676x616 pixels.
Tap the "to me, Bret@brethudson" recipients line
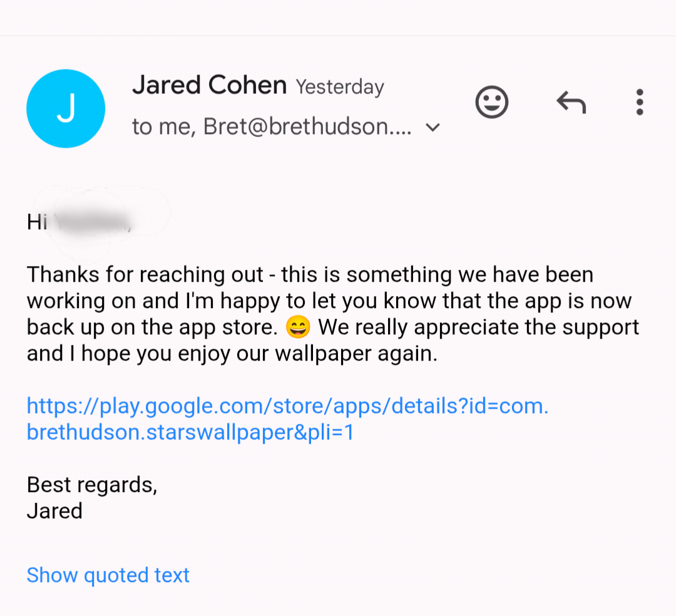click(272, 126)
